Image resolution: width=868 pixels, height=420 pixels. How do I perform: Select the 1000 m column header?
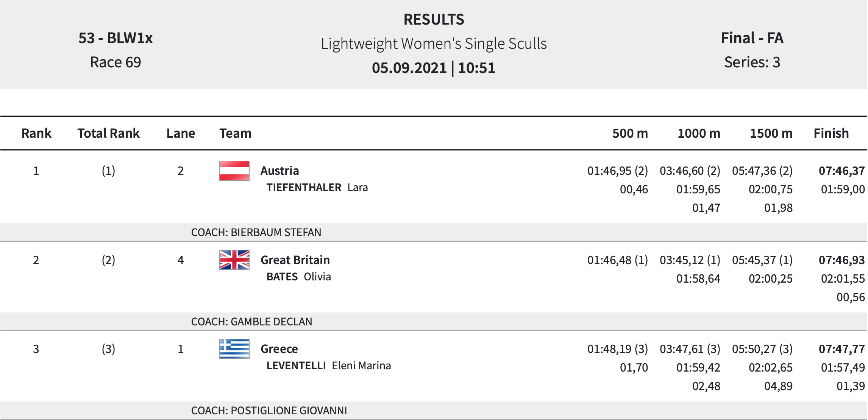click(699, 133)
